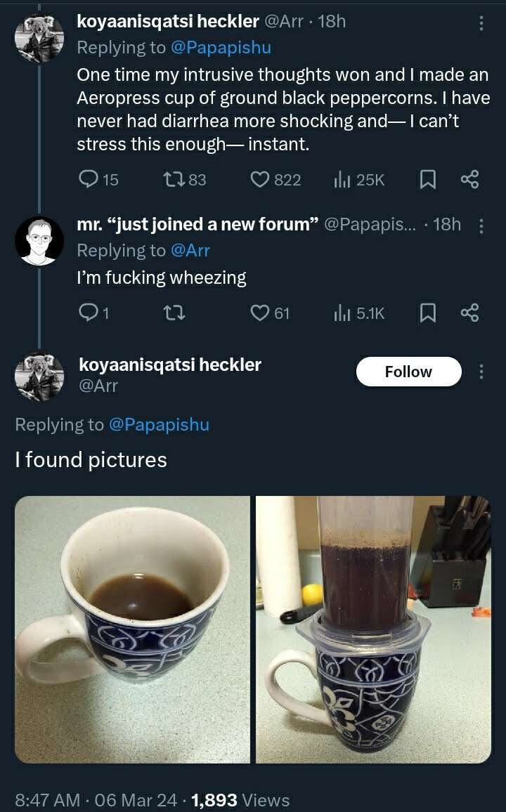Screen dimensions: 506x812
Task: Open the overflow menu beside the Follow button
Action: pyautogui.click(x=481, y=372)
